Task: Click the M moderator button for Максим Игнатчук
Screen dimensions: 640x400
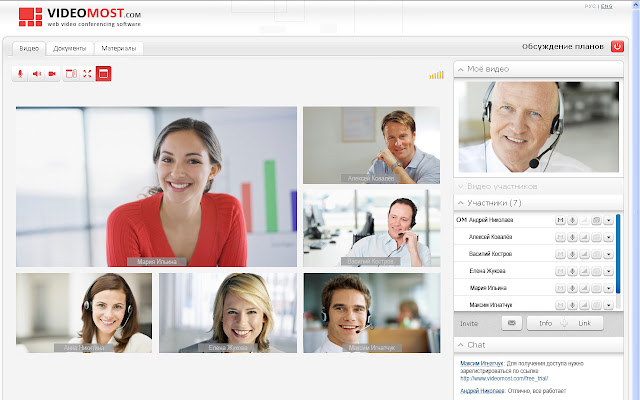Action: click(x=560, y=305)
